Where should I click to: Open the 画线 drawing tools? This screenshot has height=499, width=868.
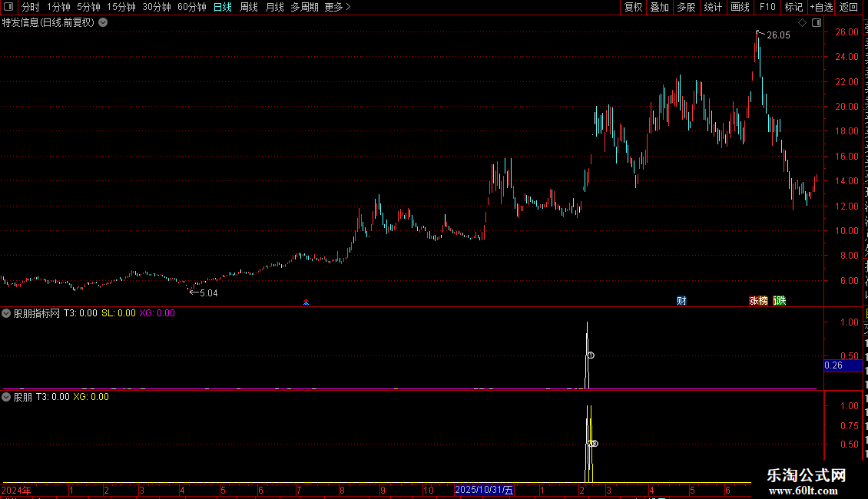point(740,7)
